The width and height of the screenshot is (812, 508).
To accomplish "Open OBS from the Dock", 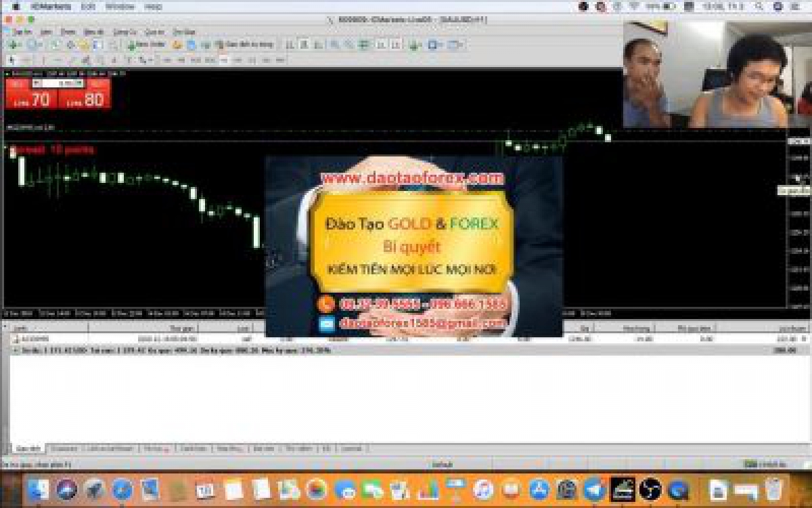I will (x=650, y=489).
